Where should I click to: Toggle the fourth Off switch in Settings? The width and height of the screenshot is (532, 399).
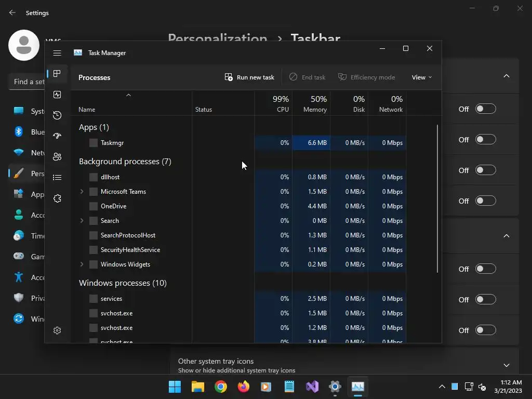(x=486, y=201)
